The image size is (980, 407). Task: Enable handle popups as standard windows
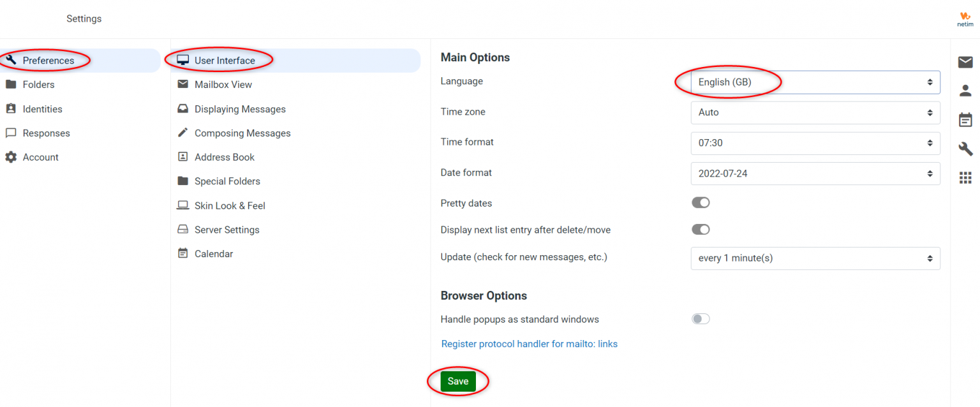(700, 318)
